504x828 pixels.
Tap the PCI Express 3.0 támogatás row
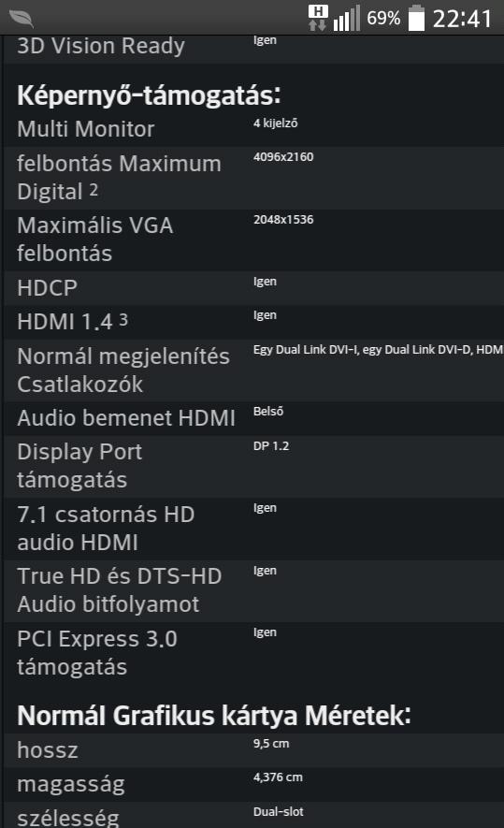coord(253,653)
